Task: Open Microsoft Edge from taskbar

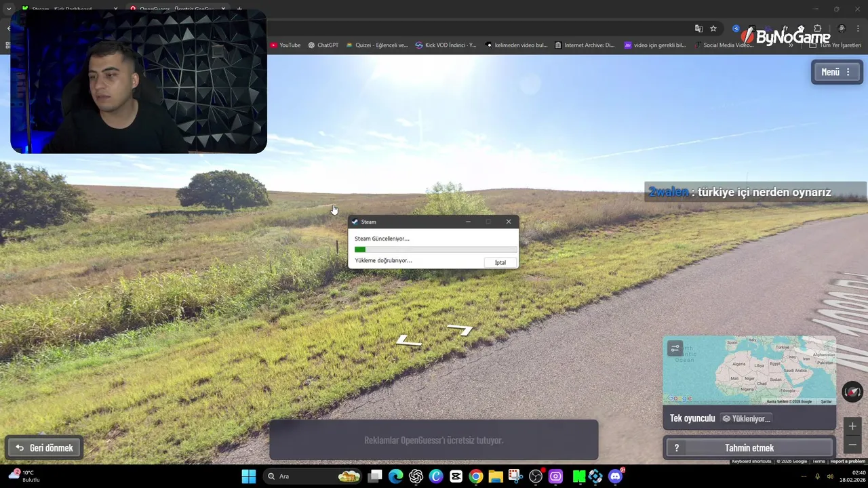Action: click(x=395, y=476)
